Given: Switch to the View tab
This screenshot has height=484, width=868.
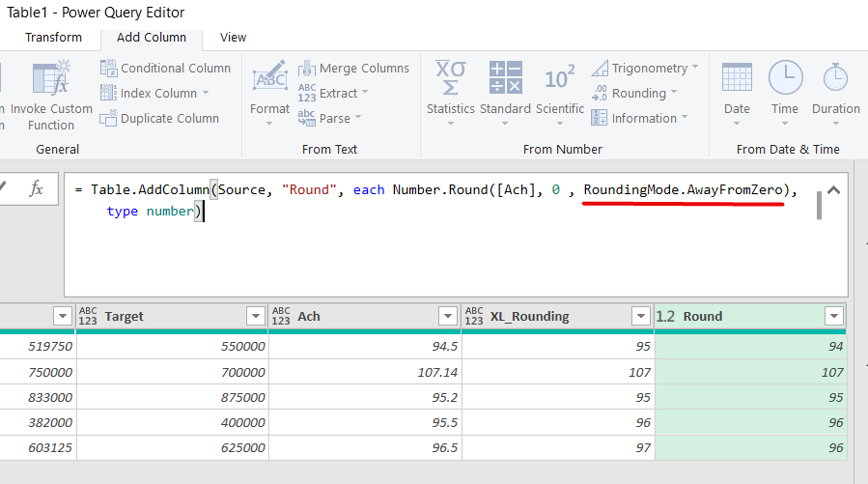Looking at the screenshot, I should coord(233,38).
